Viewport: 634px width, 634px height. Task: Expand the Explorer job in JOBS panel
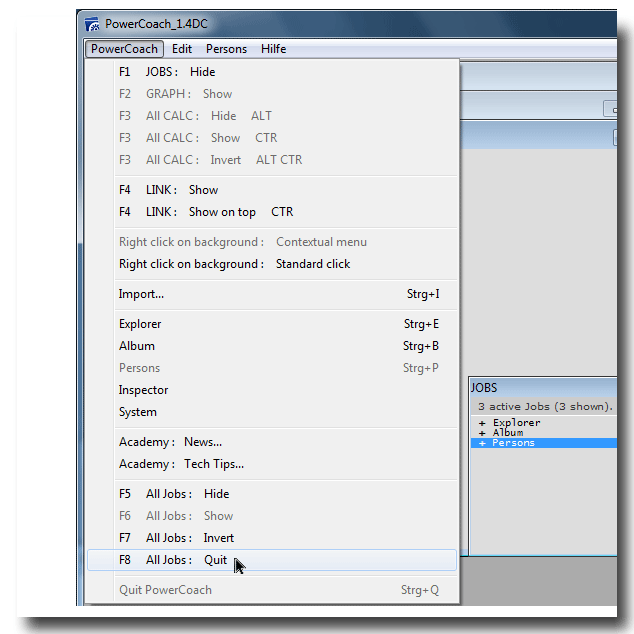click(x=482, y=423)
